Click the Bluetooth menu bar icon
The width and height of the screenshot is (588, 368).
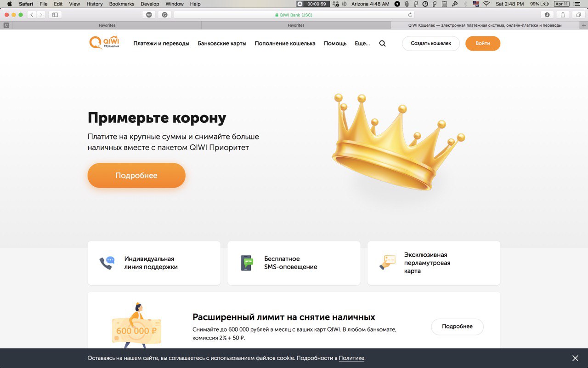coord(465,4)
